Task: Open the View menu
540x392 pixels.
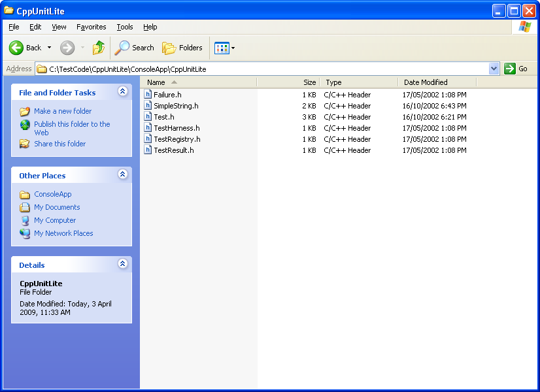Action: [59, 27]
